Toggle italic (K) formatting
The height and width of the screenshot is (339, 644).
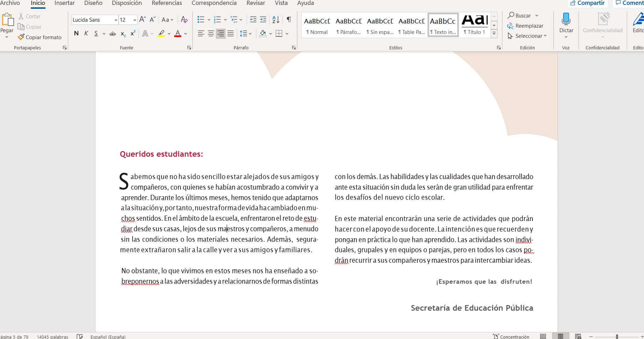(x=86, y=34)
